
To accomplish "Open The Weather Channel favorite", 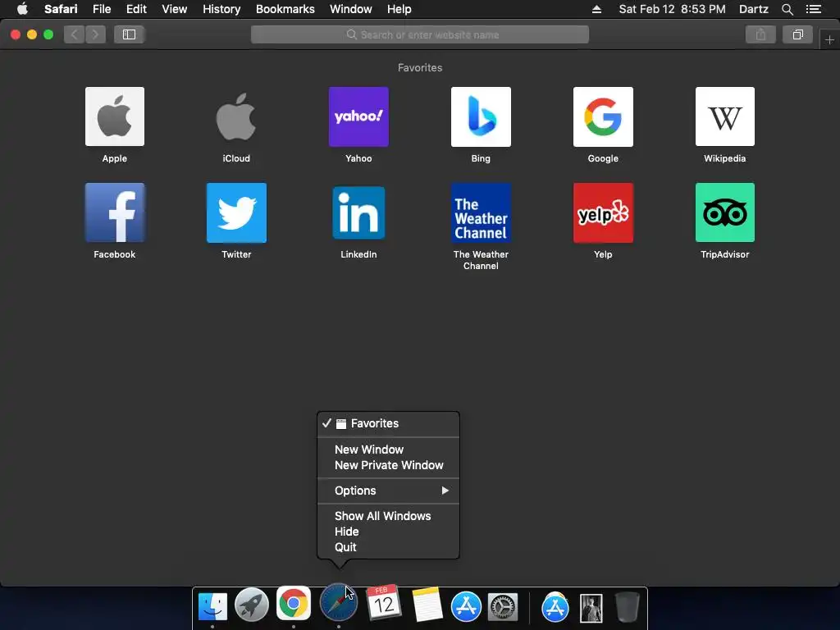I will [x=481, y=212].
